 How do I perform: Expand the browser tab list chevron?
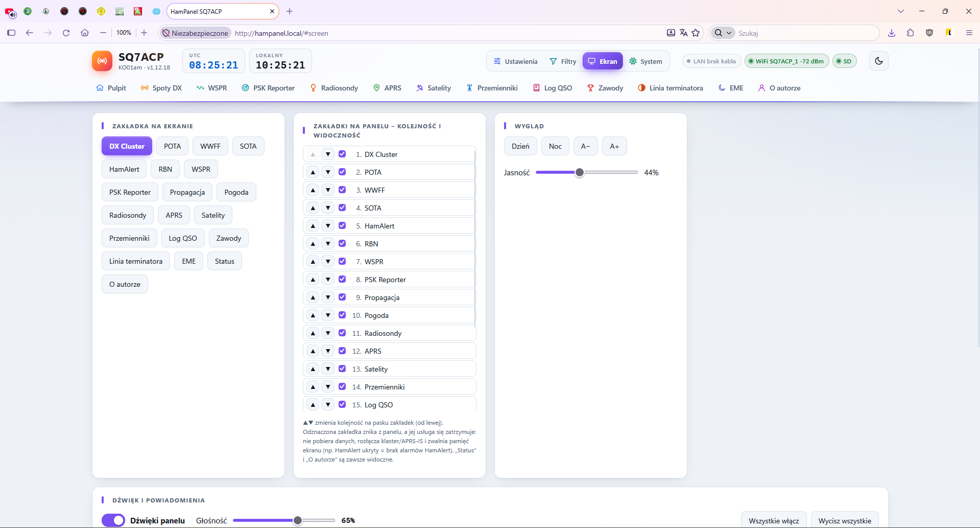click(901, 11)
